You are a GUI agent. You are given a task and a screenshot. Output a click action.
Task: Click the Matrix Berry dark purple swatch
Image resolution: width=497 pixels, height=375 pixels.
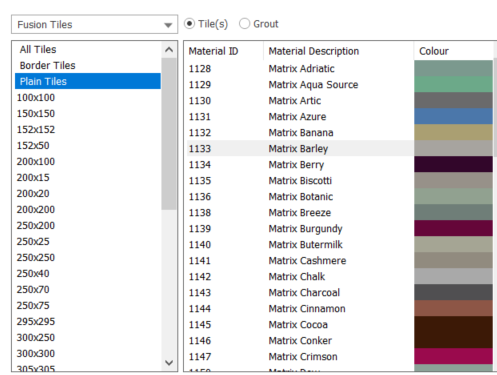(x=453, y=164)
